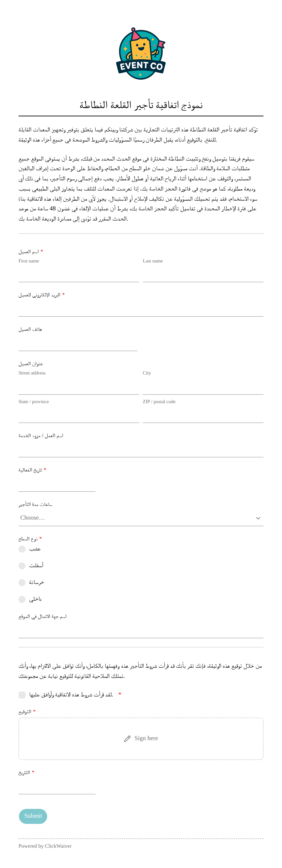
Task: Select the أسفلت surface type radio
Action: (x=22, y=566)
